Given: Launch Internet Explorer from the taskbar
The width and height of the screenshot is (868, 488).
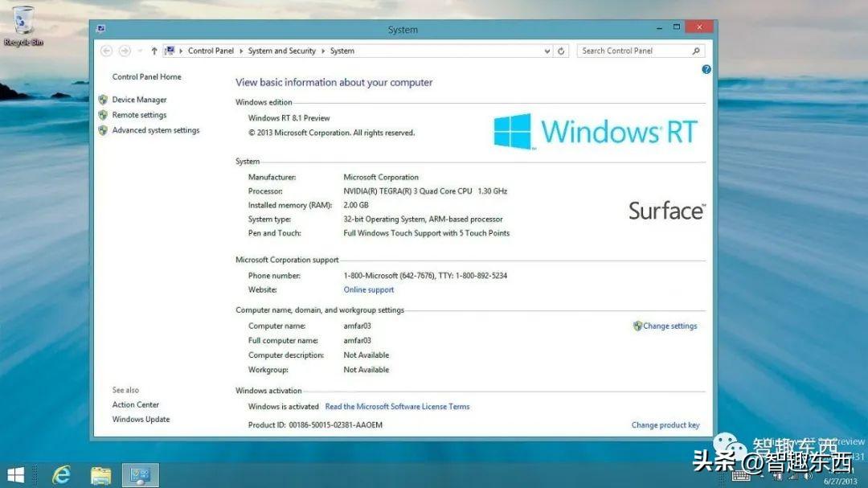Looking at the screenshot, I should 61,474.
